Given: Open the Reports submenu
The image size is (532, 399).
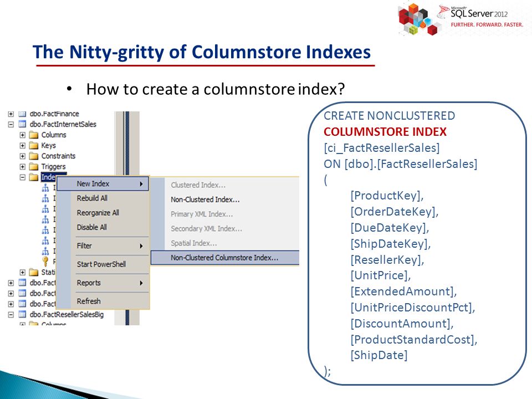Looking at the screenshot, I should [x=103, y=283].
